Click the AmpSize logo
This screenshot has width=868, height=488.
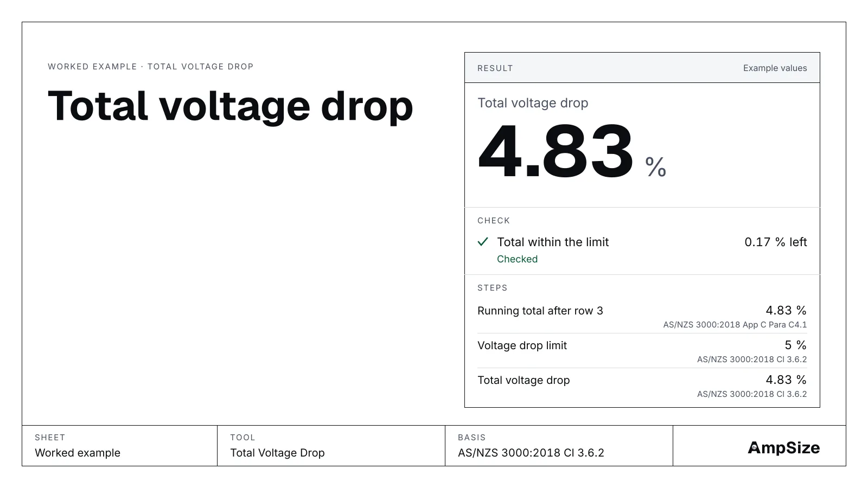784,447
